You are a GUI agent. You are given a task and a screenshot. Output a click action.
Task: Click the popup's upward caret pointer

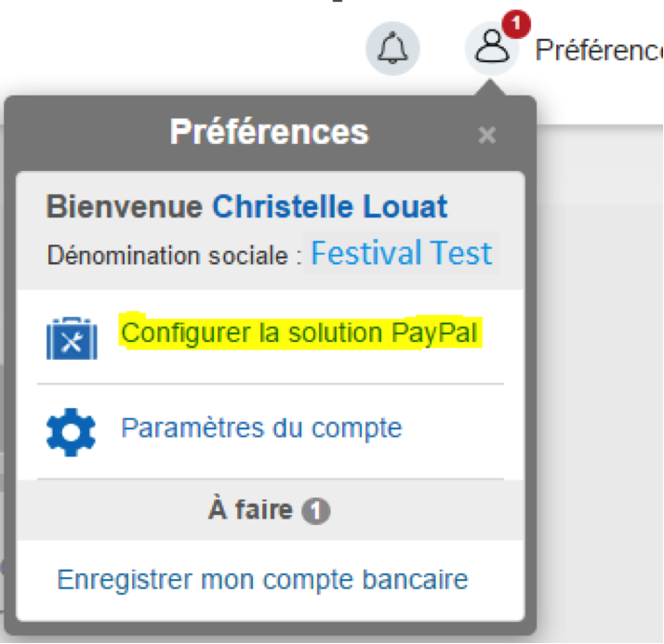click(x=492, y=88)
